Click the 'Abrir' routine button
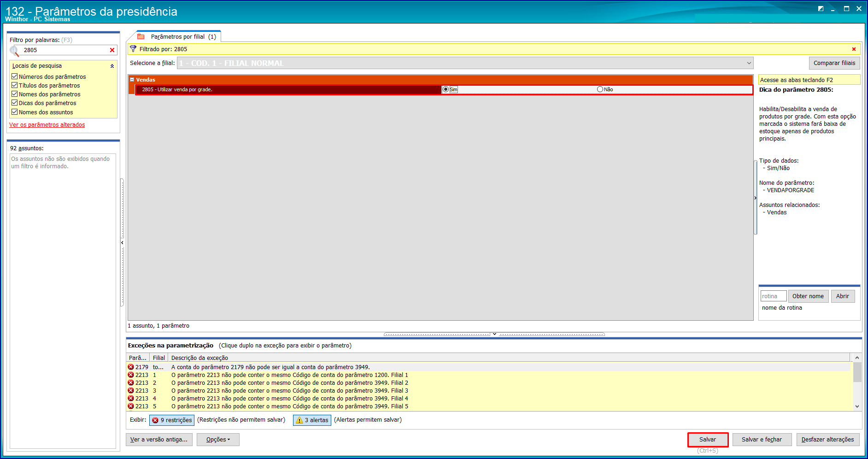The image size is (868, 459). (843, 296)
